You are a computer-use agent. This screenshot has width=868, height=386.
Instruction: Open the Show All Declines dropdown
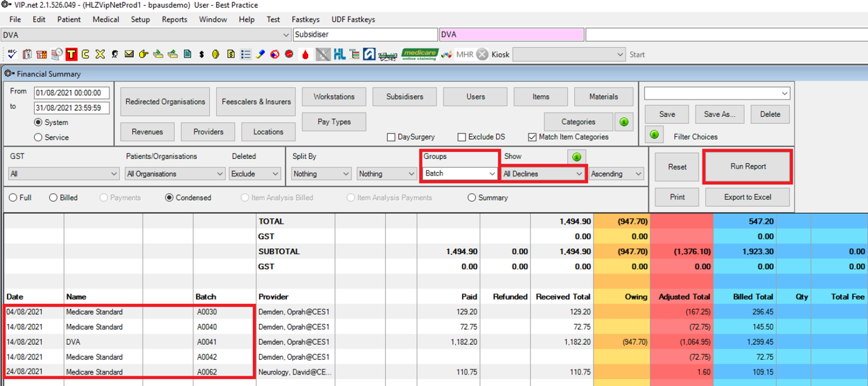[x=543, y=174]
